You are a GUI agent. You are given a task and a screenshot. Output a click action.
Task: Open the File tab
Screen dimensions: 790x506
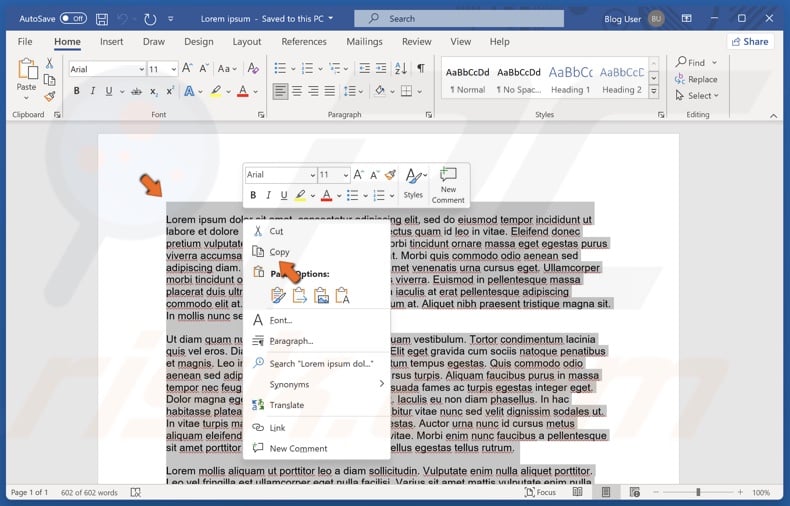[x=25, y=42]
